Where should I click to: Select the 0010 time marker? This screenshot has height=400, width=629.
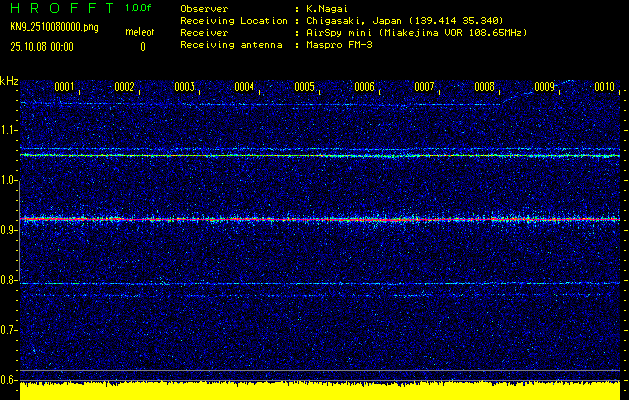[x=604, y=87]
